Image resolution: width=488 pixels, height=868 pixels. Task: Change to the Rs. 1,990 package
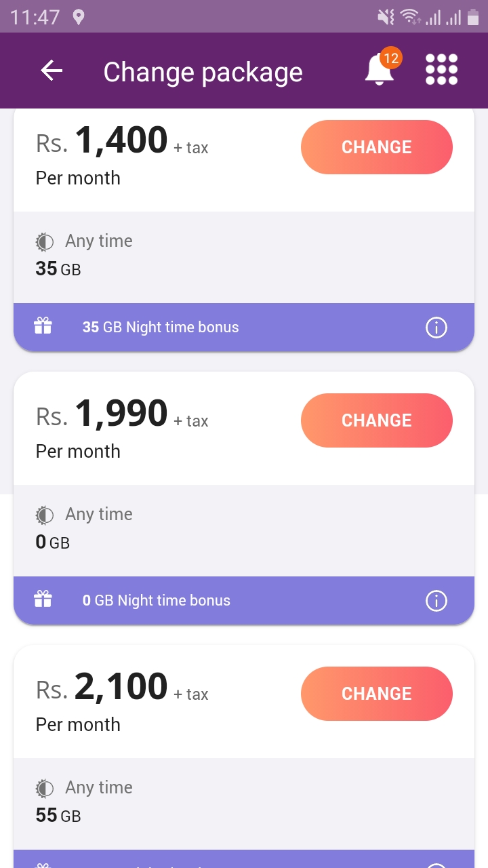coord(377,420)
